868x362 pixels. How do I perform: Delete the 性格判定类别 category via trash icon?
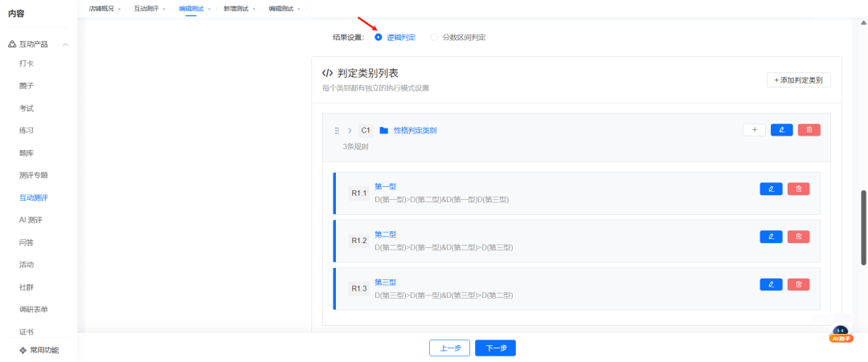click(x=809, y=130)
